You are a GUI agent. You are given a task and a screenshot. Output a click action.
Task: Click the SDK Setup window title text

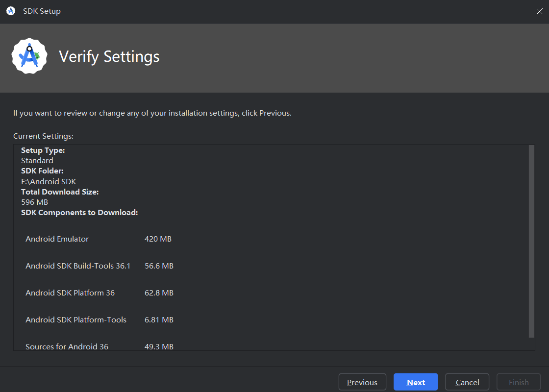pyautogui.click(x=42, y=11)
